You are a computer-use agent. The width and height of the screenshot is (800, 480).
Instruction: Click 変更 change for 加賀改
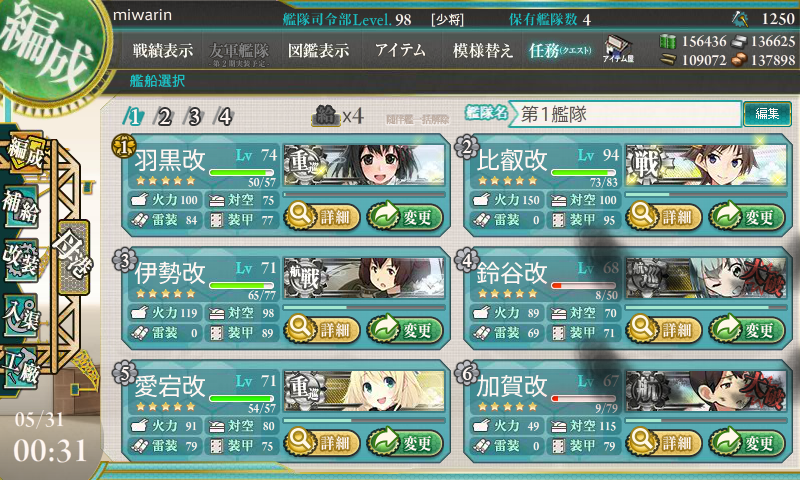746,442
